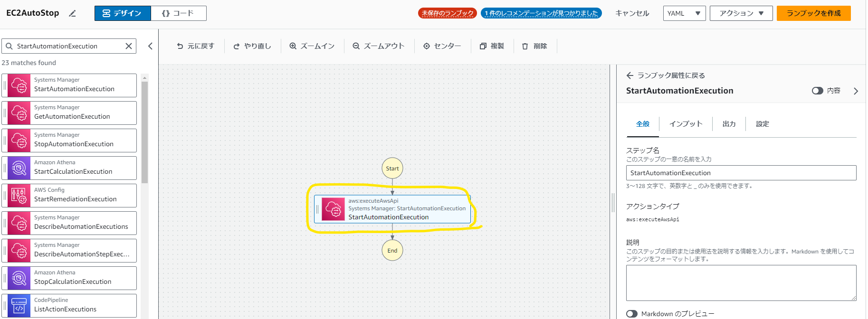This screenshot has height=319, width=868.
Task: Open the インプット inputs tab
Action: 686,124
